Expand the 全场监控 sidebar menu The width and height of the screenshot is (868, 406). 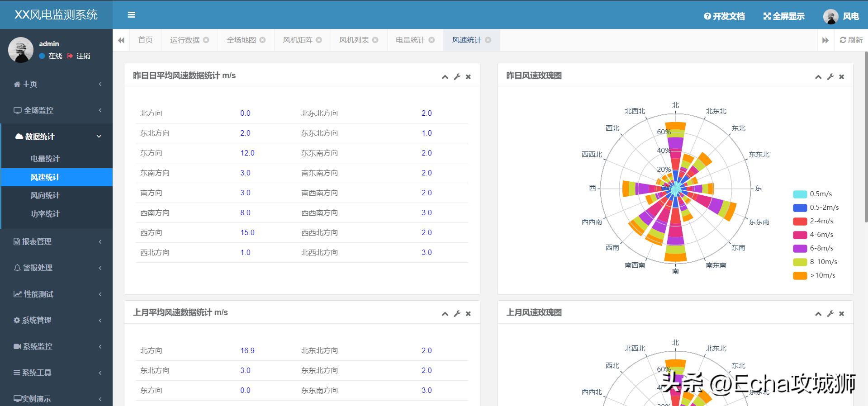point(56,110)
